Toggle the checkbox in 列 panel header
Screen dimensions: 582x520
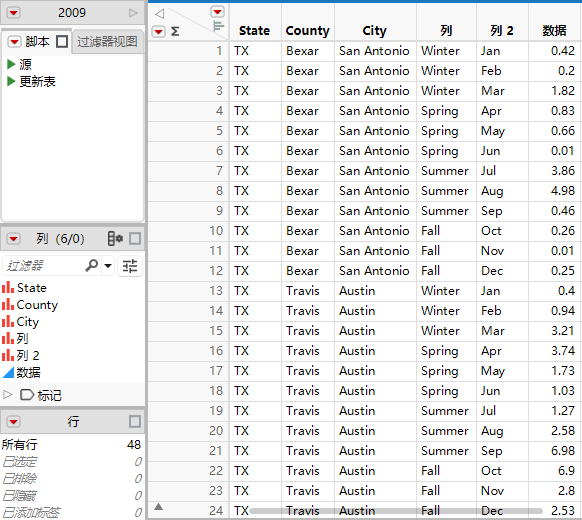(x=135, y=238)
